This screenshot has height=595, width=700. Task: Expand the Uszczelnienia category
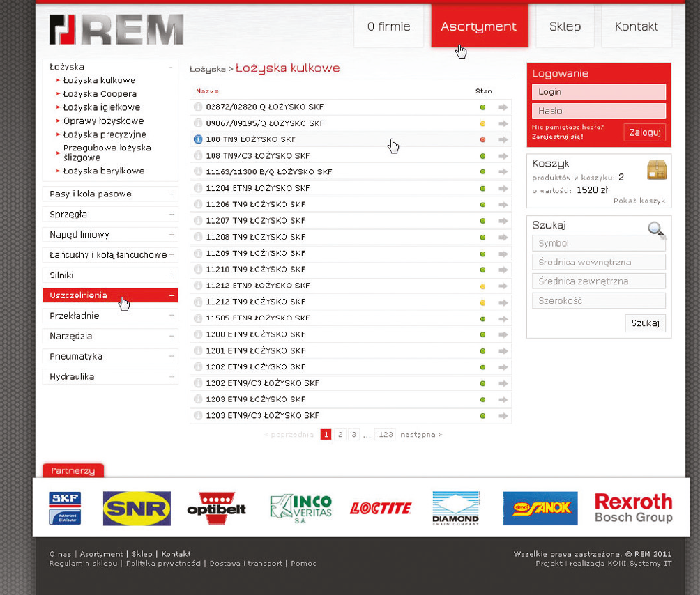pyautogui.click(x=172, y=295)
